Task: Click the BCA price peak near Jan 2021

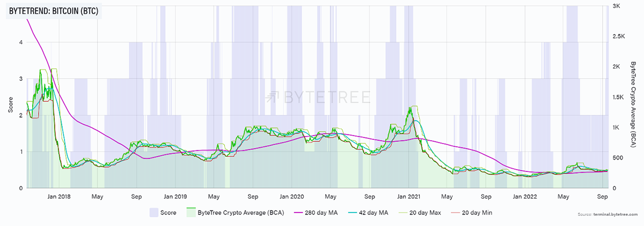Action: 411,108
